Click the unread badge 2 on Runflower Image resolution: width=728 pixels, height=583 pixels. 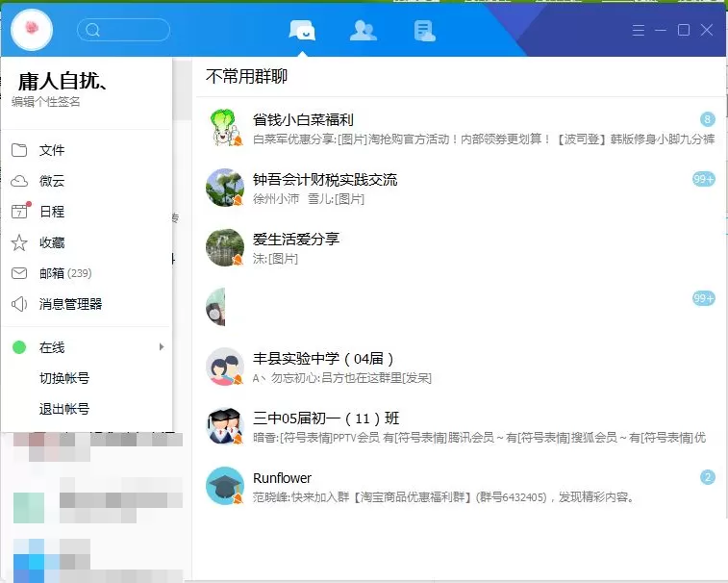[707, 477]
